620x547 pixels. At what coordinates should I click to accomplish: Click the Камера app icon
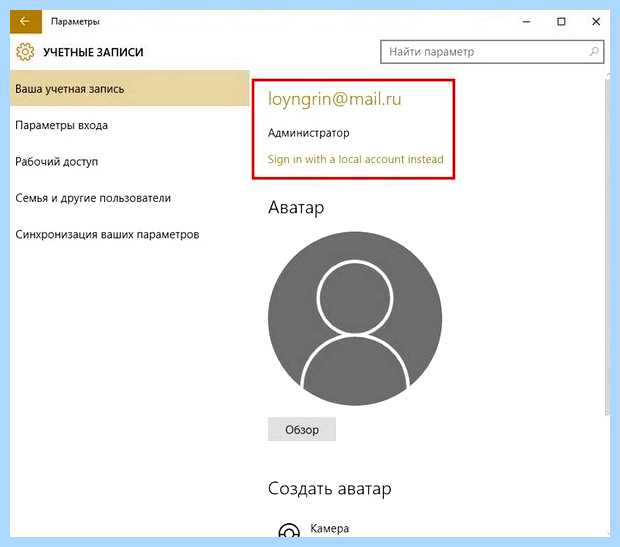pyautogui.click(x=289, y=530)
